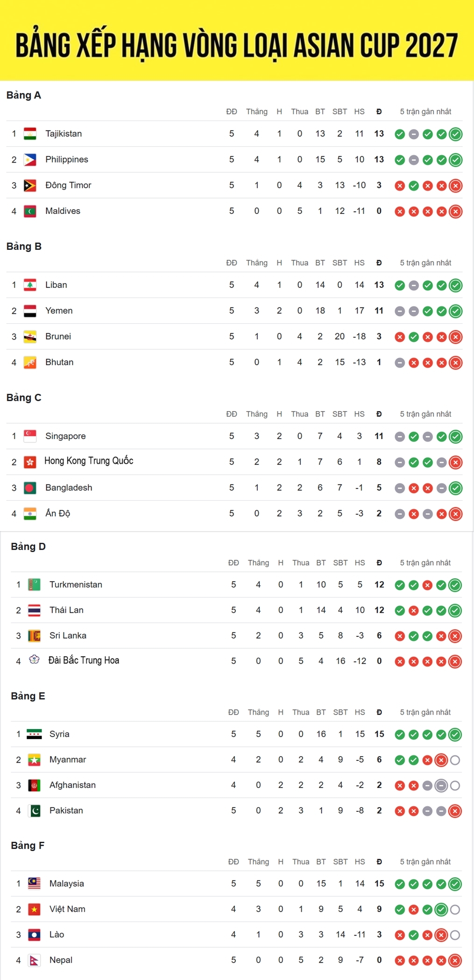Click the Philippines flag icon
This screenshot has height=980, width=474.
30,160
